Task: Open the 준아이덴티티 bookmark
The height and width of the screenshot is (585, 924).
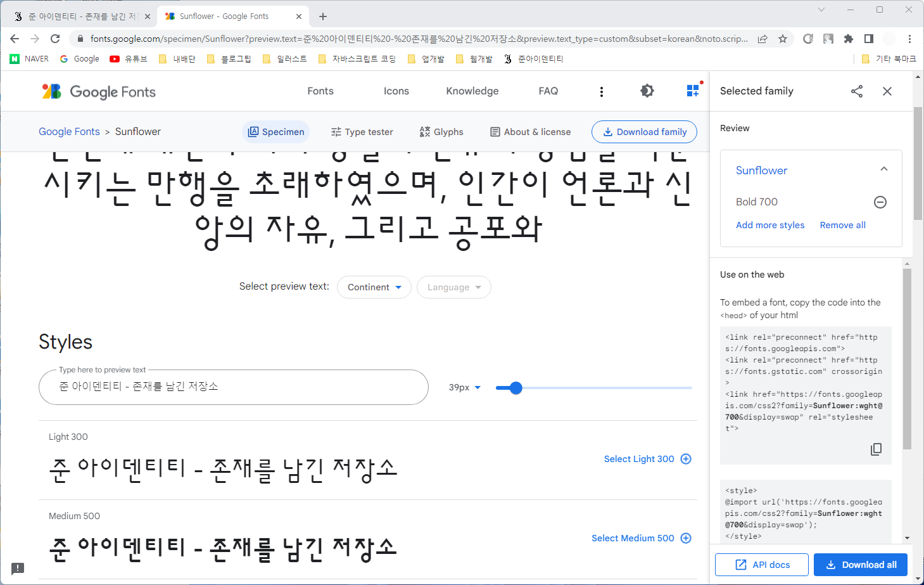Action: (533, 59)
